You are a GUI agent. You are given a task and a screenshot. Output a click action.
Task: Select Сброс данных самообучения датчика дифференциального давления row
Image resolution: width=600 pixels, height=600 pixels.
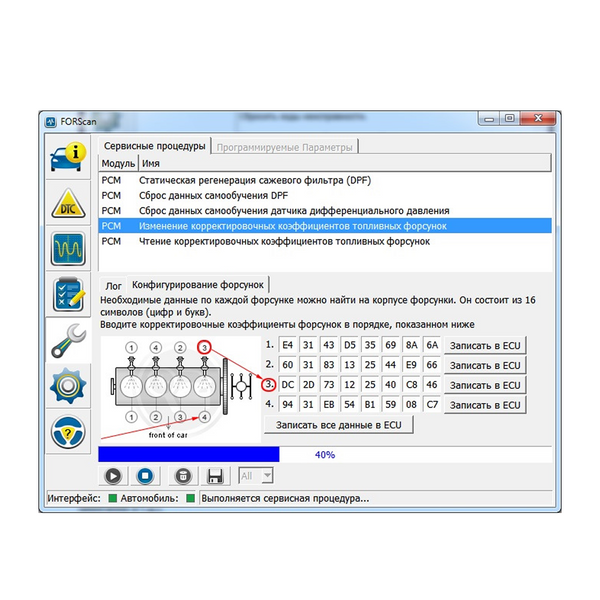coord(325,211)
